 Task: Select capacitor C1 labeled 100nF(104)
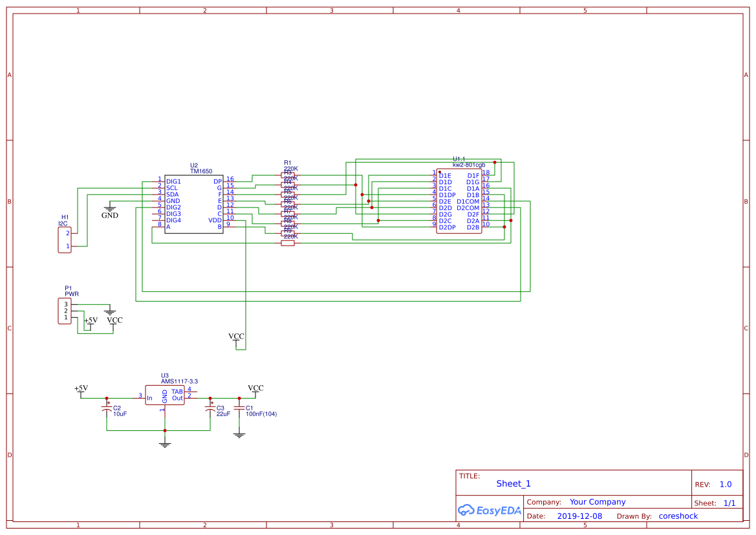click(x=238, y=407)
